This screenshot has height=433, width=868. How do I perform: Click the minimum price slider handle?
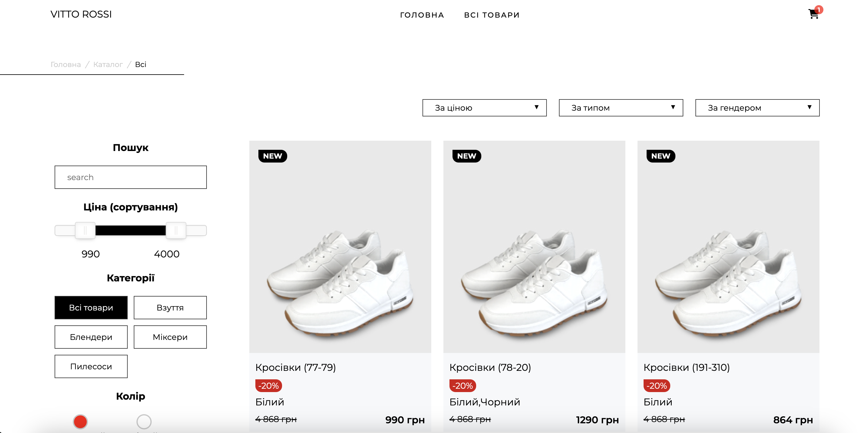pos(85,230)
